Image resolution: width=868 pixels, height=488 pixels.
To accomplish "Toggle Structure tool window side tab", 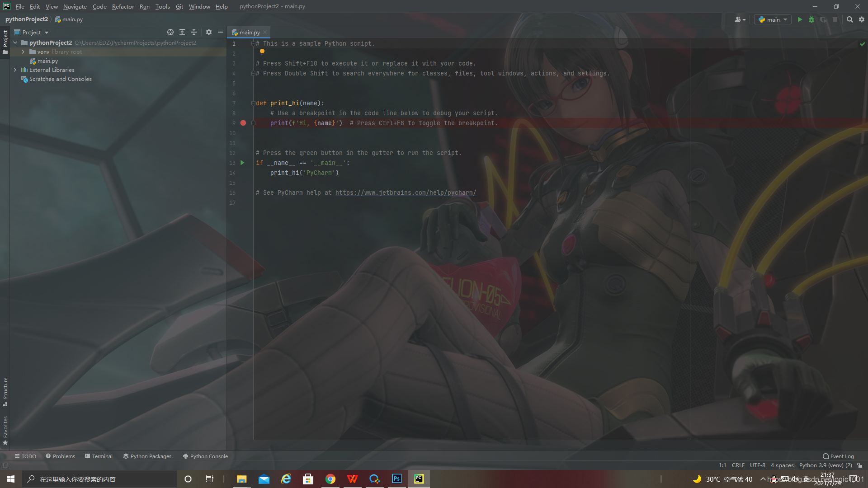I will (5, 391).
